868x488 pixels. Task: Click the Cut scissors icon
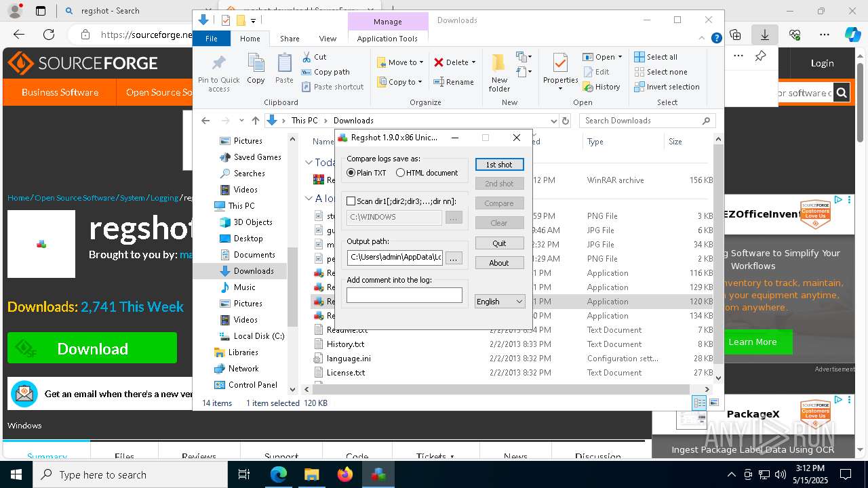click(x=307, y=57)
